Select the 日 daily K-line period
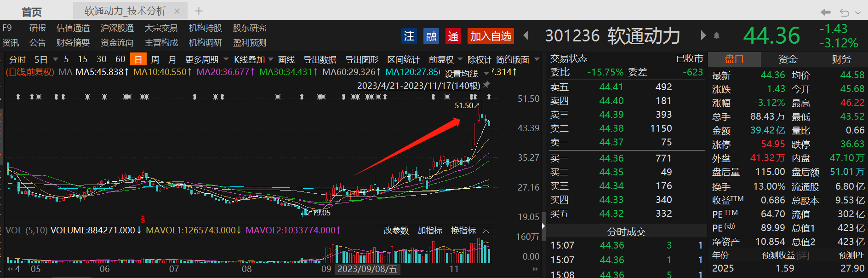This screenshot has height=278, width=868. 138,59
